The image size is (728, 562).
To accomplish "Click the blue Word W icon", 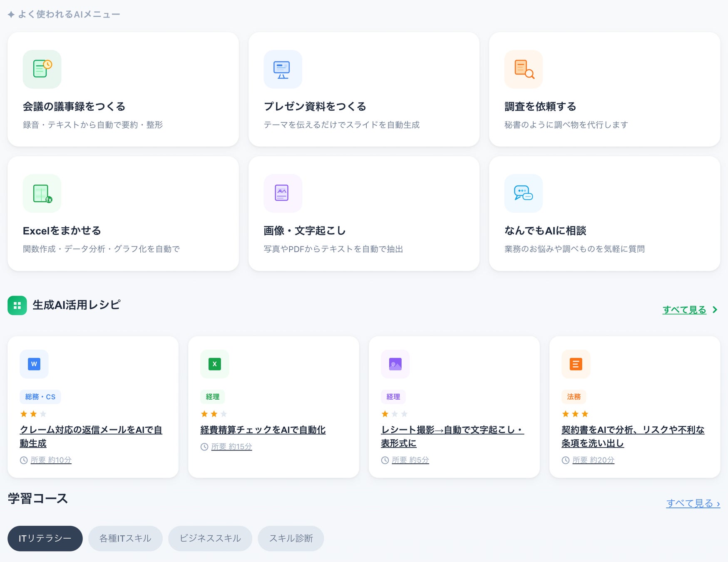I will (x=34, y=364).
